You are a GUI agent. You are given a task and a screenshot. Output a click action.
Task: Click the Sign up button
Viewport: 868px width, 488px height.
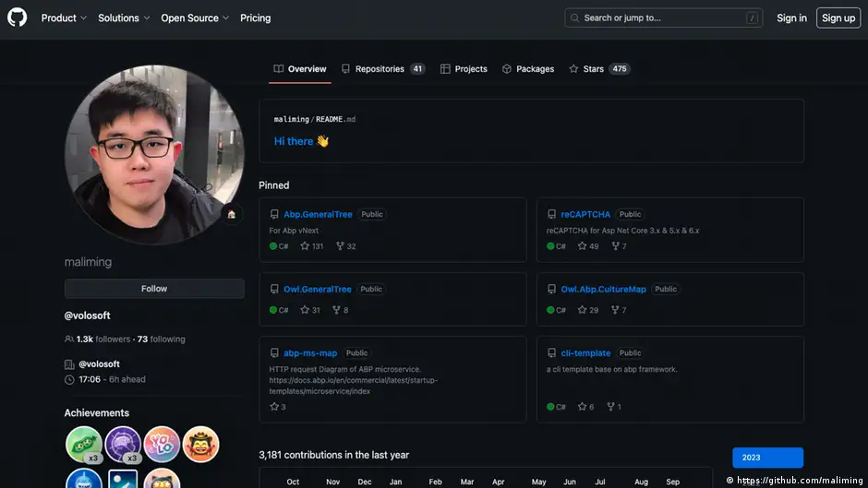[838, 18]
